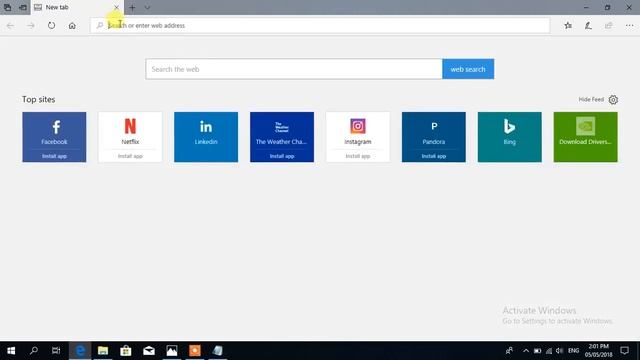Open the Bing top site tile
640x360 pixels.
tap(510, 137)
